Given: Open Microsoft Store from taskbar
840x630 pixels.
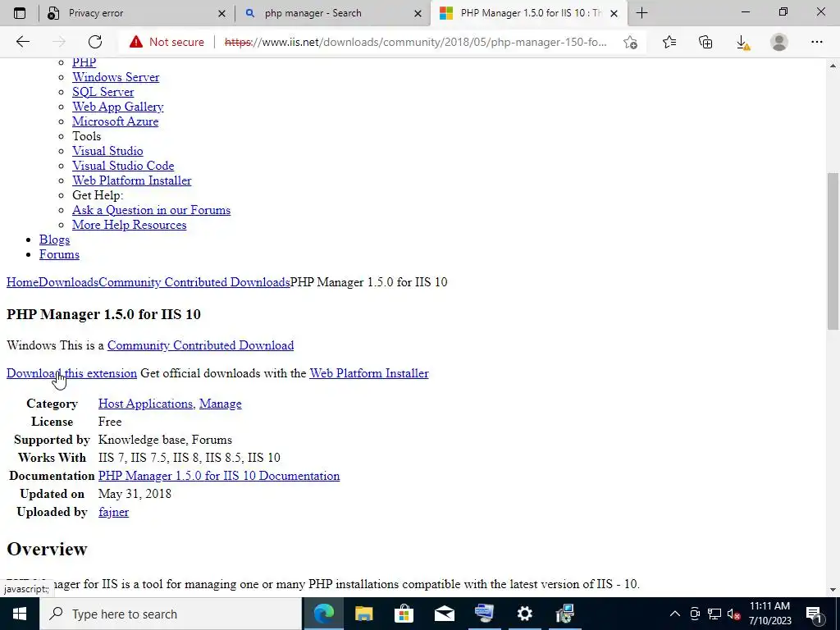Looking at the screenshot, I should coord(404,614).
